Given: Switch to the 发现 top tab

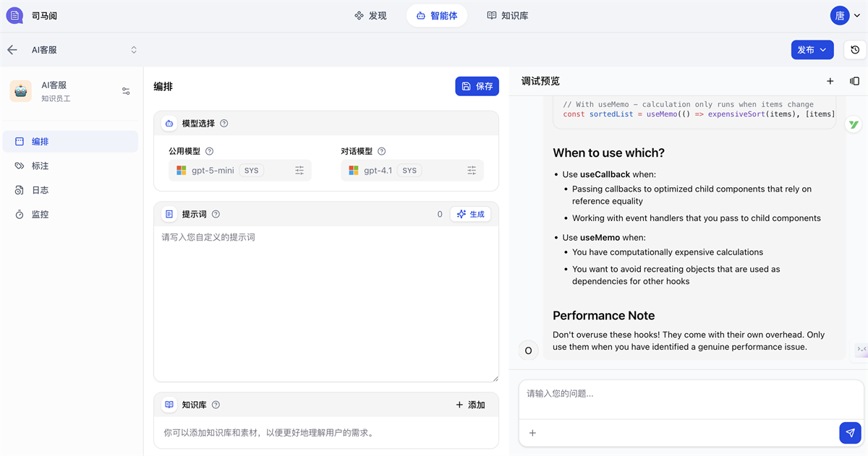Looking at the screenshot, I should pyautogui.click(x=370, y=15).
